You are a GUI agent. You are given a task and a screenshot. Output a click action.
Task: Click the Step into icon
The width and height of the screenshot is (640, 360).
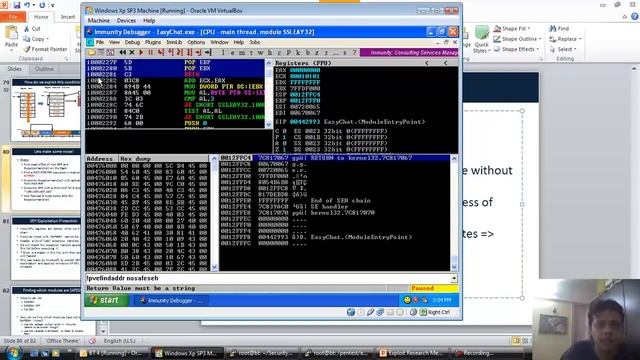click(161, 52)
